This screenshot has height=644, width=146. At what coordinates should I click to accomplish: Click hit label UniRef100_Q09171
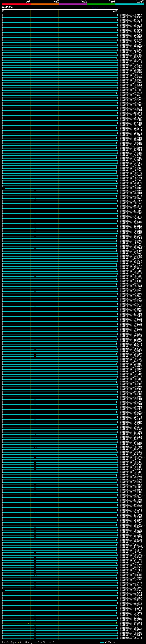[x=131, y=183]
